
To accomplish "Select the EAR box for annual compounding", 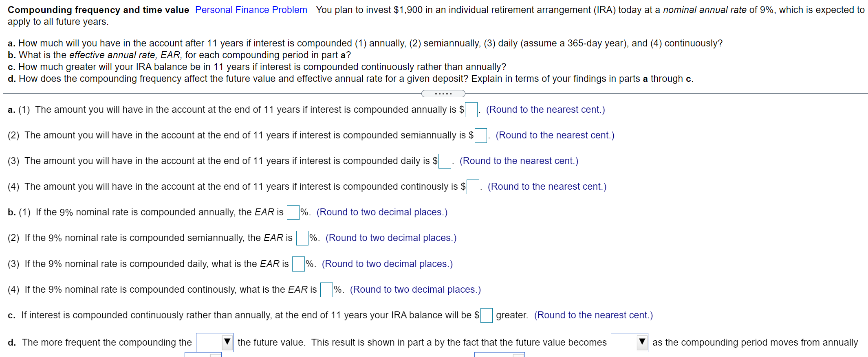I will click(293, 212).
